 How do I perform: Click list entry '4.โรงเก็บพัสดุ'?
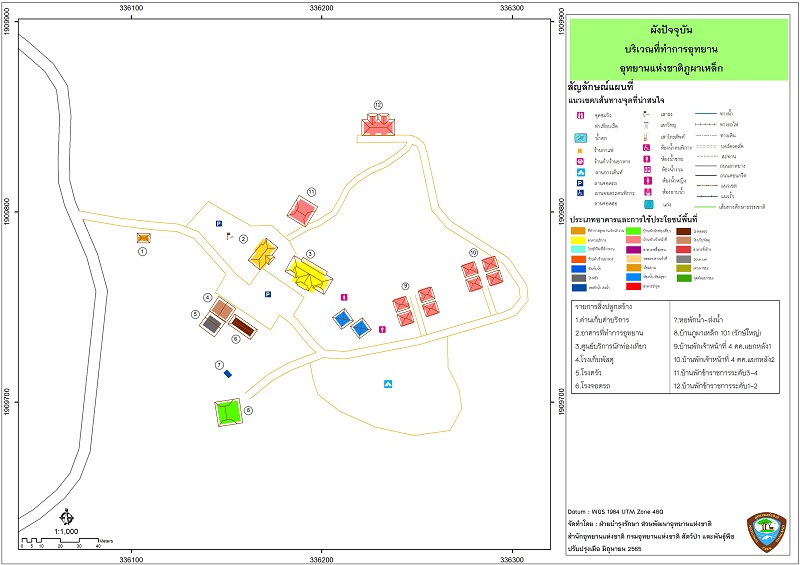[x=594, y=359]
